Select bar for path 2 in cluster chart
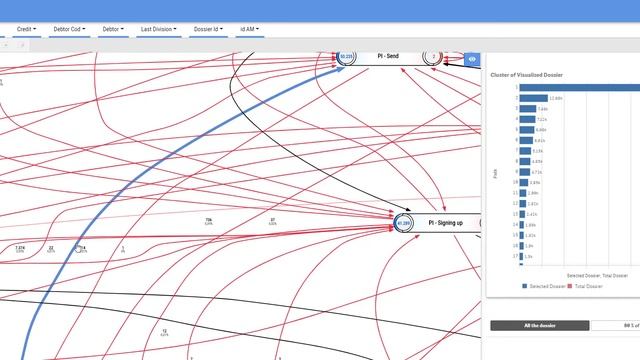Viewport: 640px width, 360px height. click(533, 98)
